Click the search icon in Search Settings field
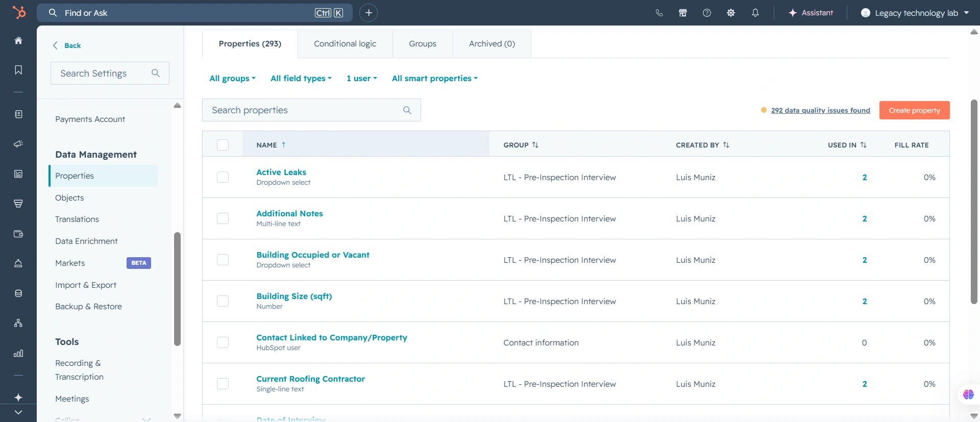The height and width of the screenshot is (422, 980). (156, 73)
